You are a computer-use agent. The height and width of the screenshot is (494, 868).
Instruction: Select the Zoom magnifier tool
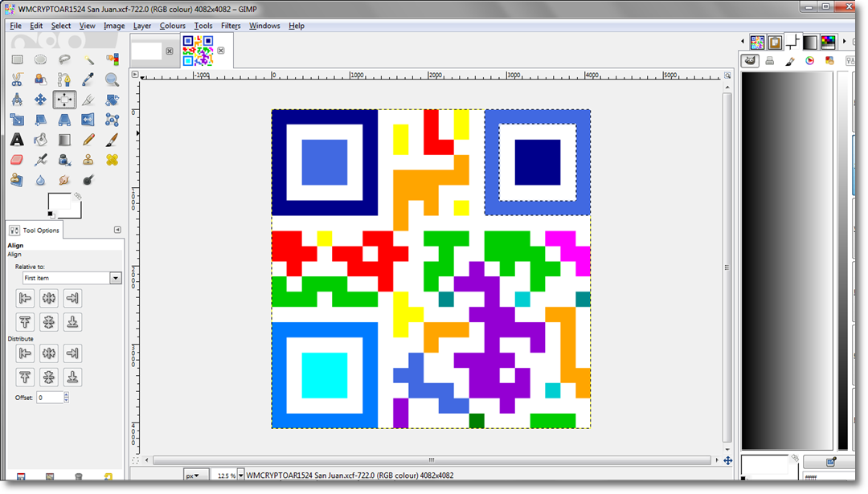112,80
